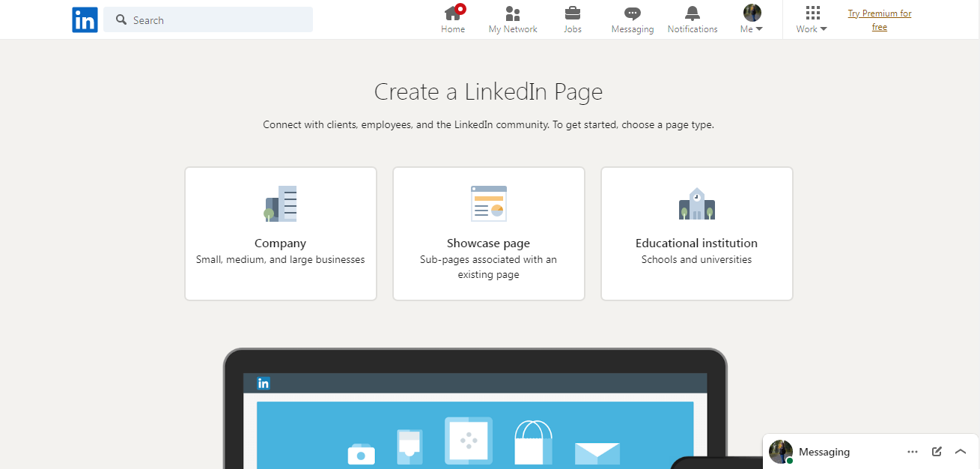980x469 pixels.
Task: Click the Work grid icon
Action: point(812,13)
